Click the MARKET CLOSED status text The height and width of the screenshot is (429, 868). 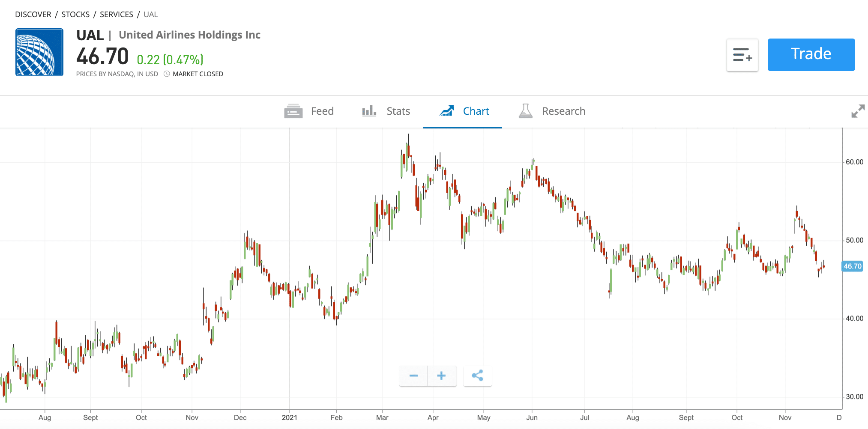198,74
